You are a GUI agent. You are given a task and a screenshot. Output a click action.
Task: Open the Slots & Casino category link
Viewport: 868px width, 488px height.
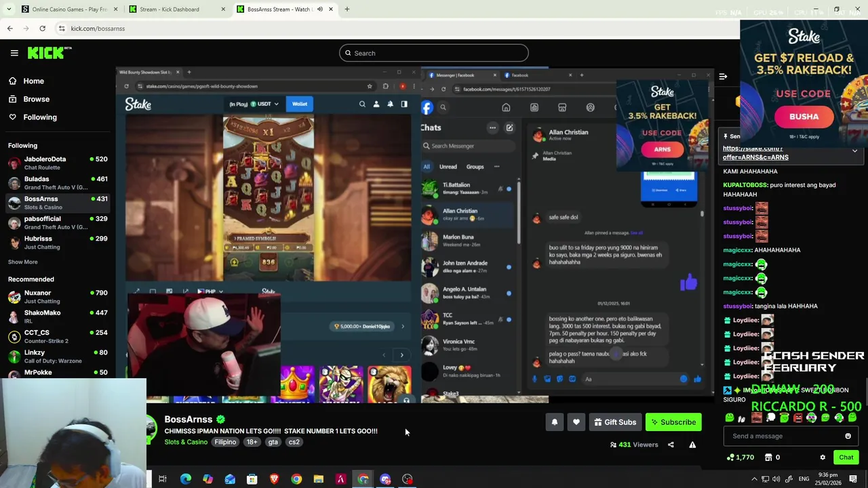coord(186,442)
